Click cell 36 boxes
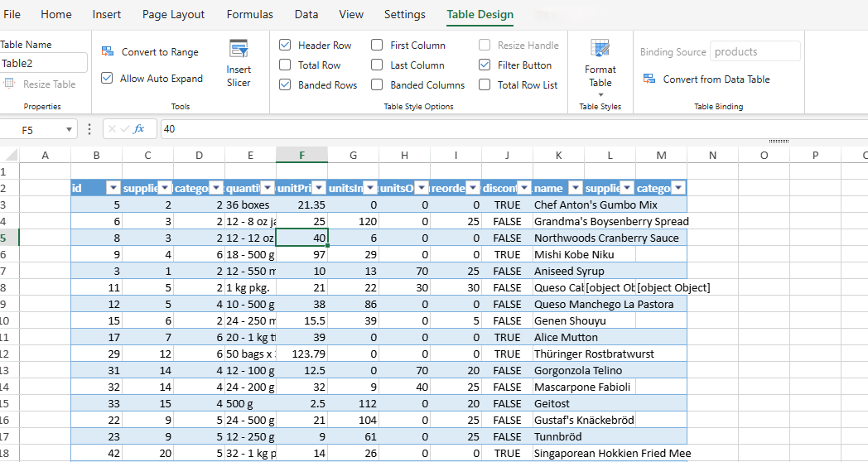The image size is (868, 462). [250, 205]
